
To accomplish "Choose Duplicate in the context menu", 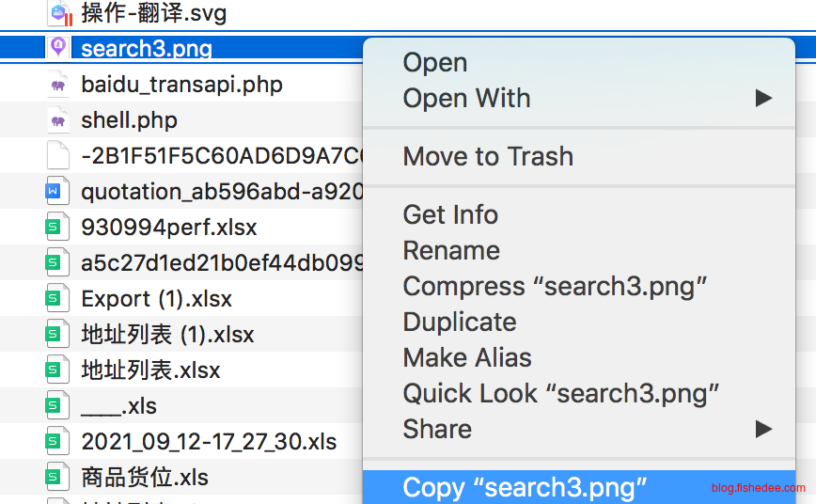I will (x=460, y=322).
